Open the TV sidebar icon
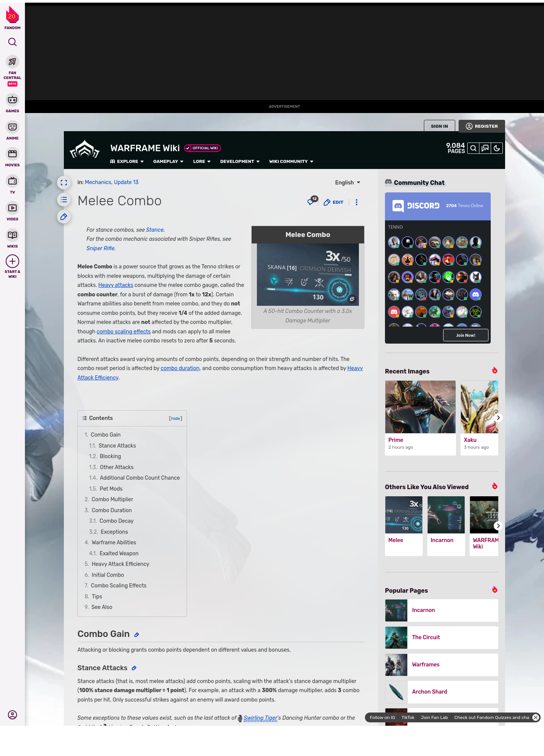Screen dimensions: 544x756 click(x=12, y=181)
